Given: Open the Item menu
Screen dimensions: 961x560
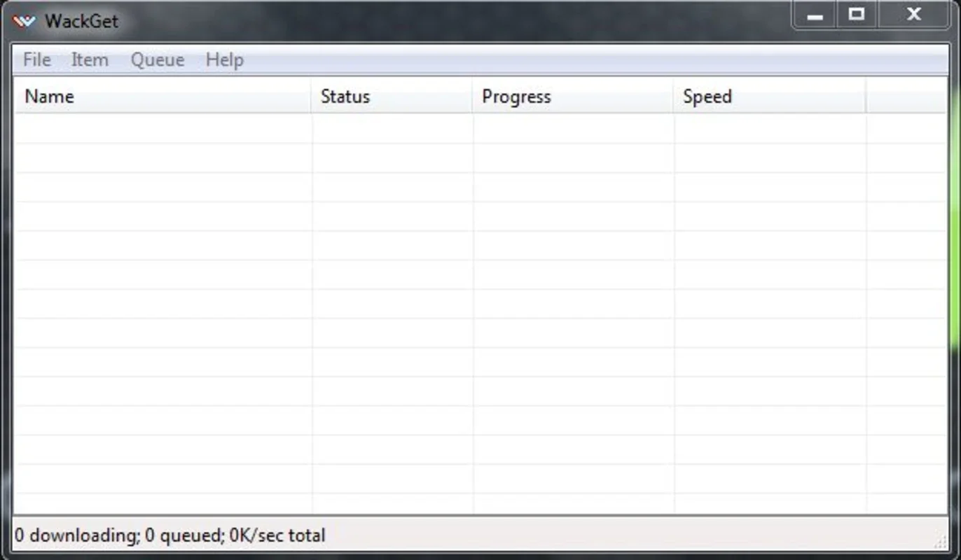Looking at the screenshot, I should [x=90, y=60].
